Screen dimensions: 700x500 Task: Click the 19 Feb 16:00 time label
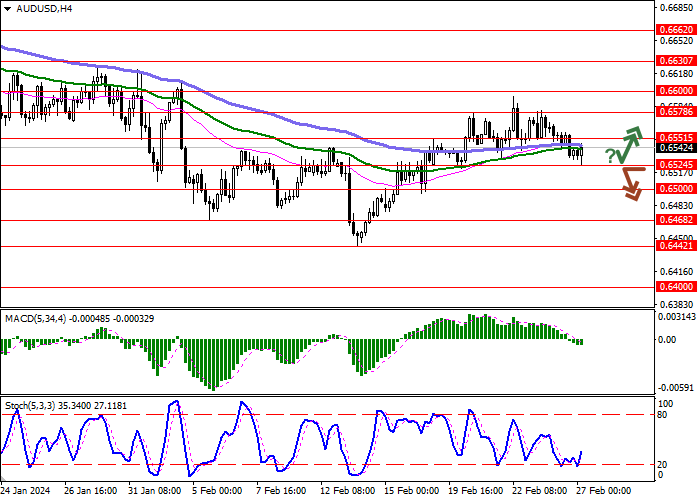[476, 491]
